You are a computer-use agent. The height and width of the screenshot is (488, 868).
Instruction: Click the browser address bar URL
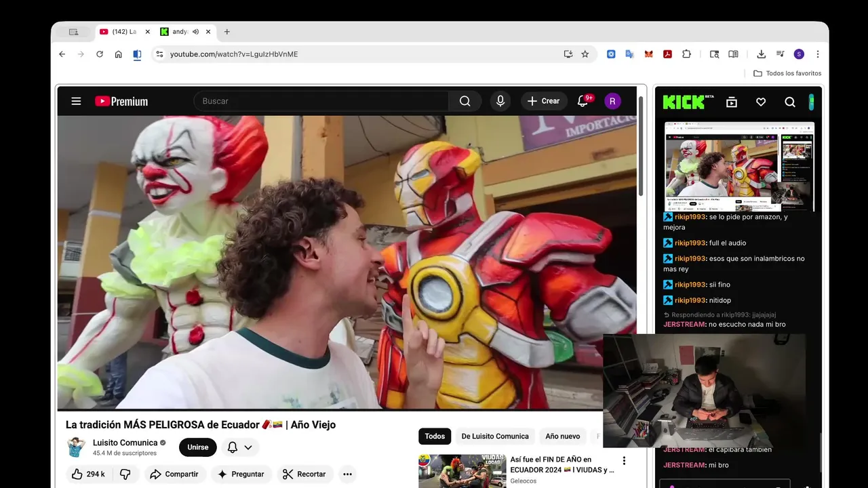coord(234,54)
